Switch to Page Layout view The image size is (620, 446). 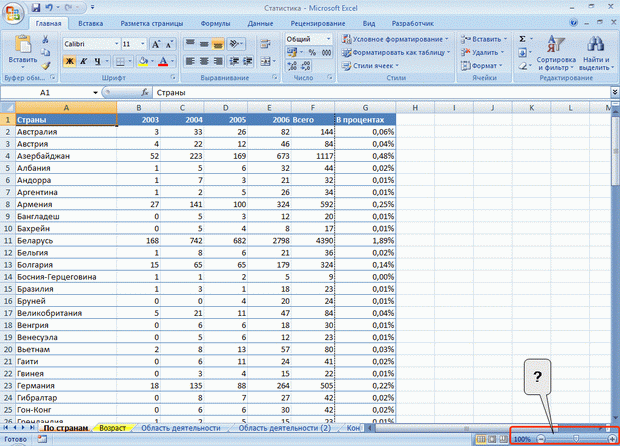(x=492, y=439)
